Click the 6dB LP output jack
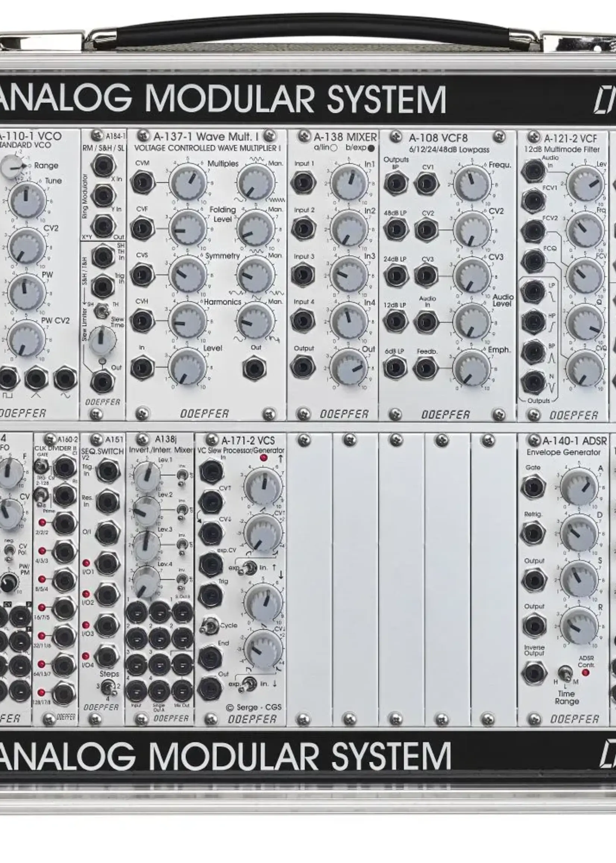 point(396,368)
